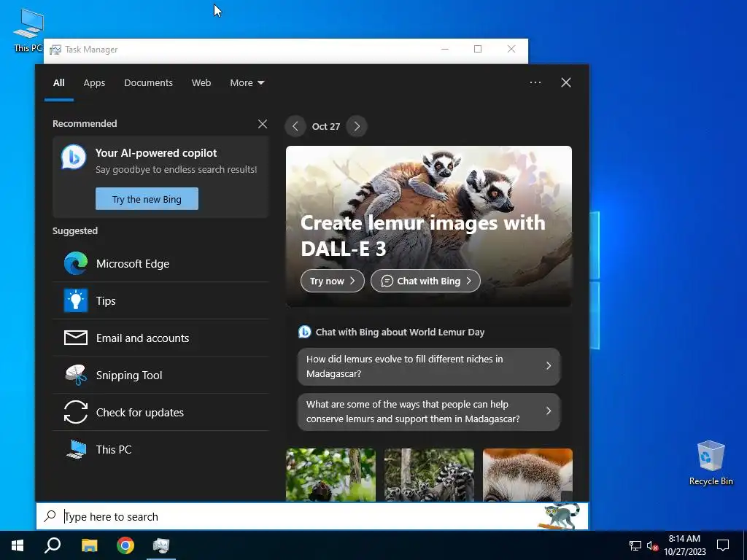Open the notification center icon
Image resolution: width=747 pixels, height=560 pixels.
(x=723, y=545)
